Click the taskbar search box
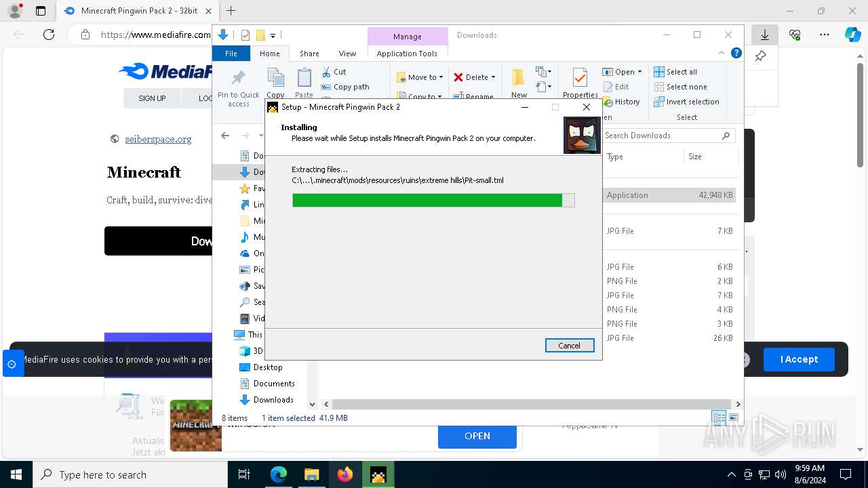This screenshot has height=488, width=868. coord(130,474)
